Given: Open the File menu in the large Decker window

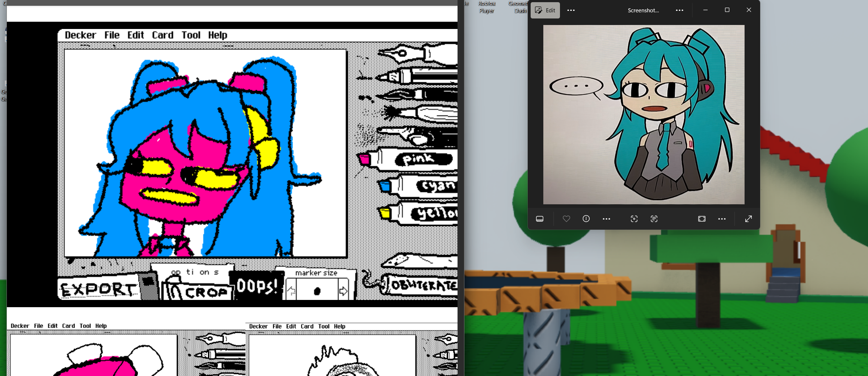Looking at the screenshot, I should click(112, 35).
